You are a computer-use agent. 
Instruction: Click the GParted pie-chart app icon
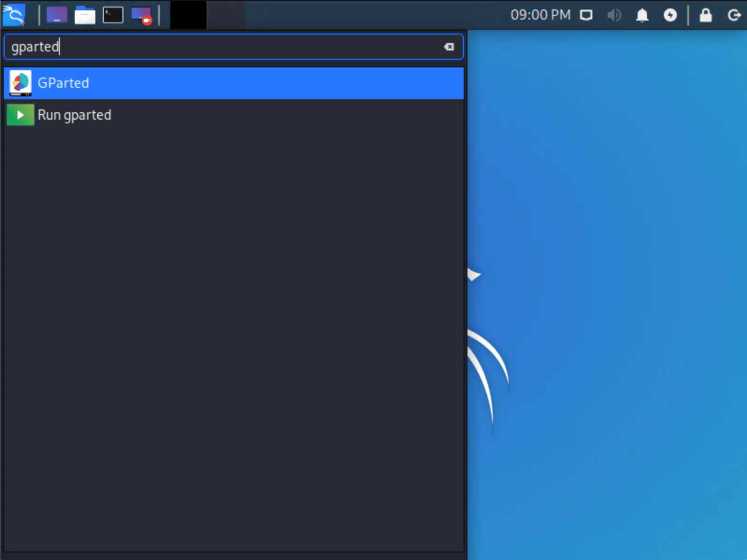[20, 83]
